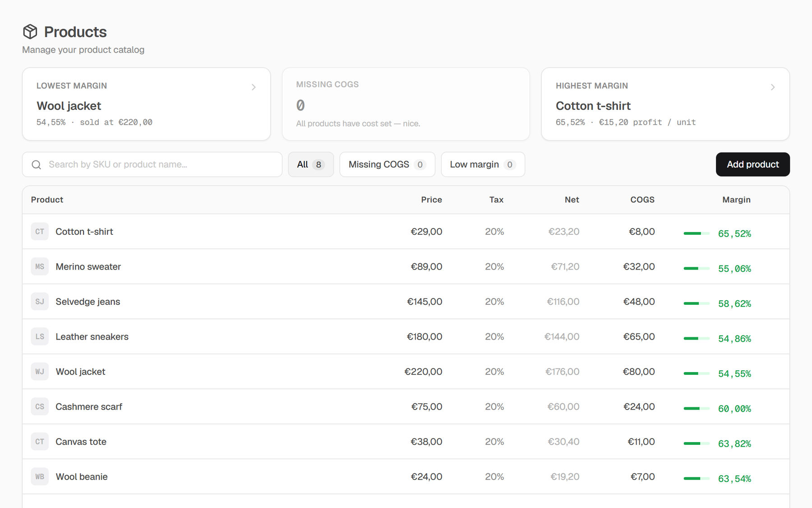The height and width of the screenshot is (508, 812).
Task: Click the €144,00 net cell
Action: [x=562, y=336]
